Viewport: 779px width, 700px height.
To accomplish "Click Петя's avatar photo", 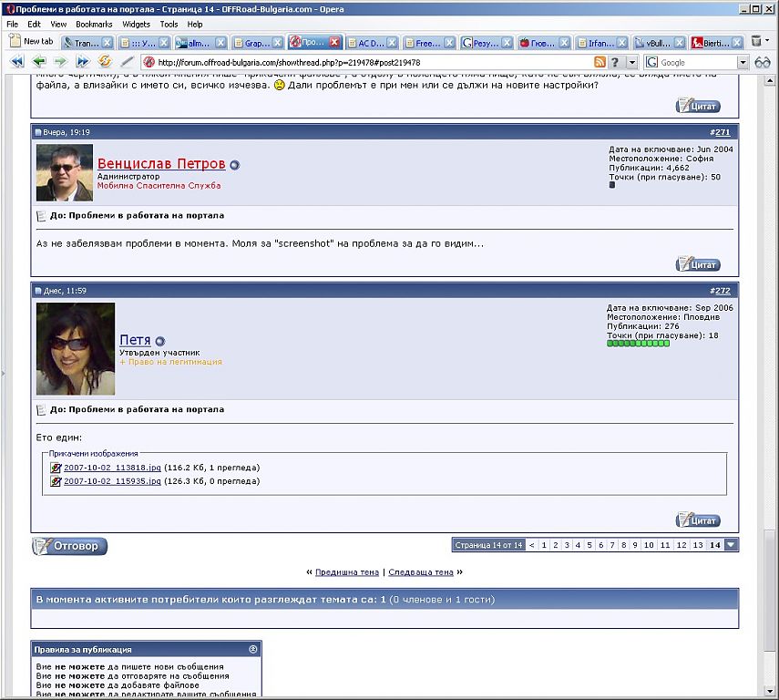I will (76, 348).
